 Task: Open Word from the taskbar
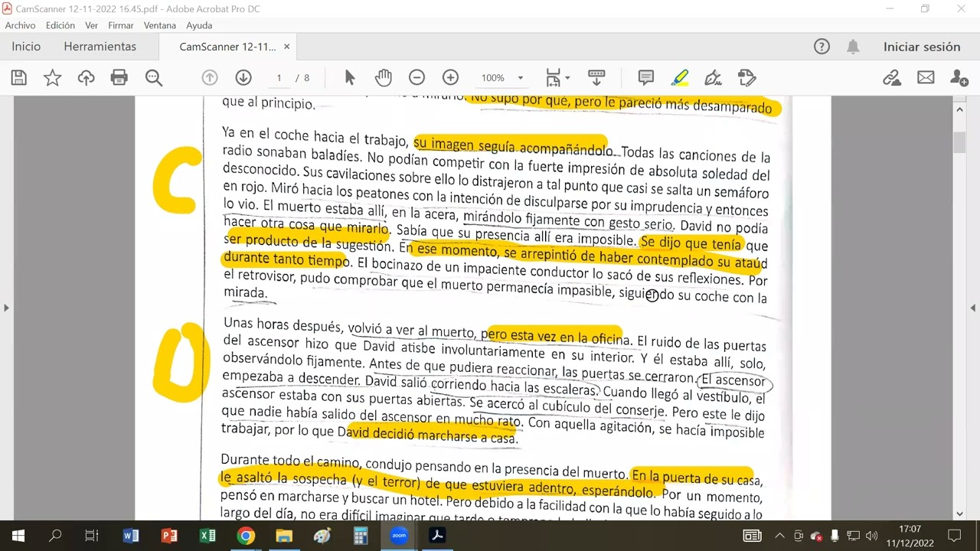pyautogui.click(x=131, y=536)
